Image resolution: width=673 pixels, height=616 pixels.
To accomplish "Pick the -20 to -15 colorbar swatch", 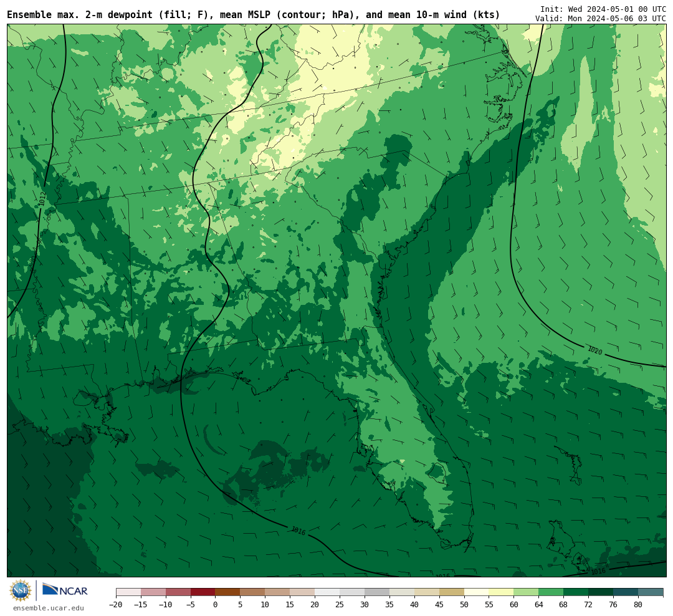I will coord(128,592).
